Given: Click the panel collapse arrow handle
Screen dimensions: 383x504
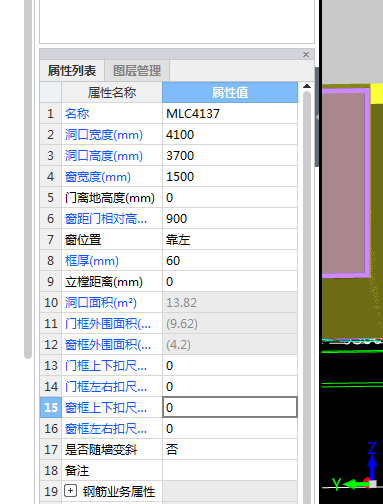Looking at the screenshot, I should 317,117.
